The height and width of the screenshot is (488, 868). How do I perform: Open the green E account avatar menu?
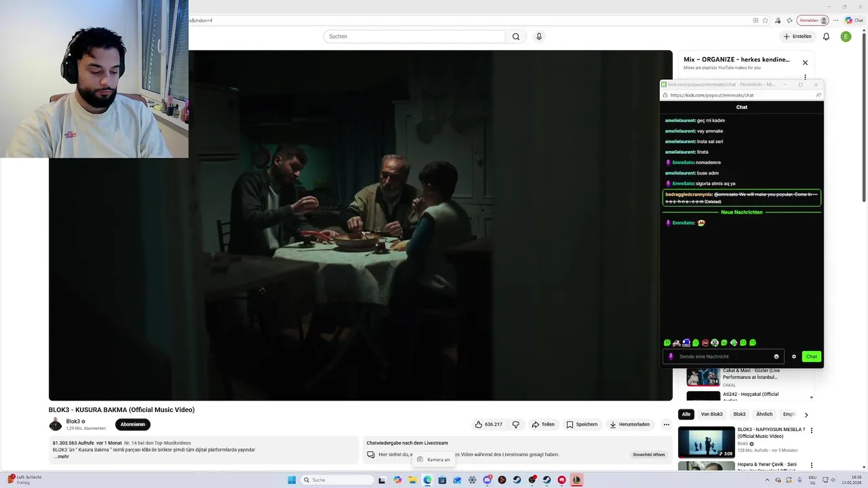(846, 37)
